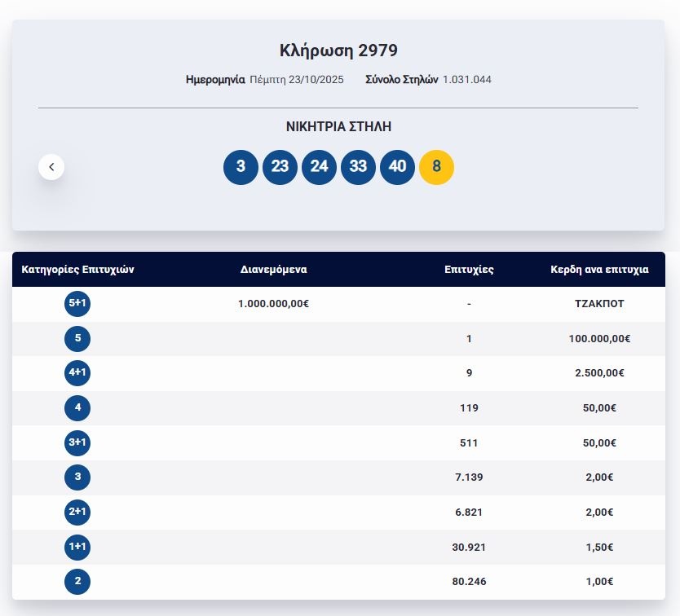Click the Κλήρωση 2979 title
680x616 pixels.
pyautogui.click(x=338, y=51)
